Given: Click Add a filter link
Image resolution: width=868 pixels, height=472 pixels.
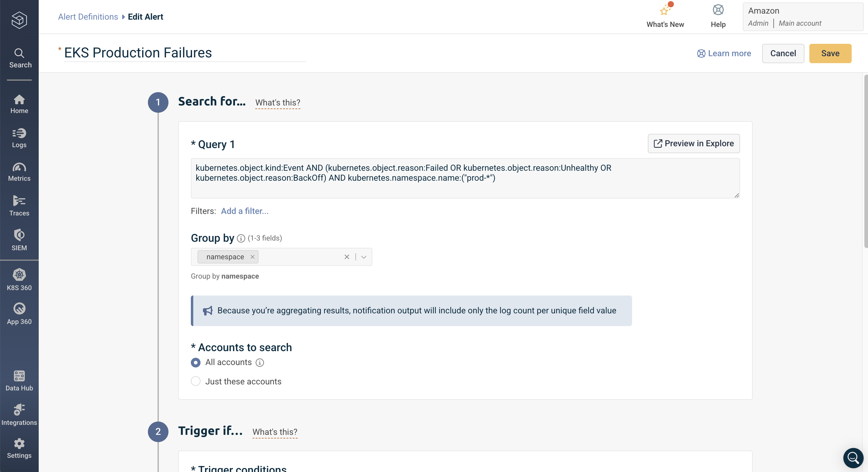Looking at the screenshot, I should coord(245,211).
